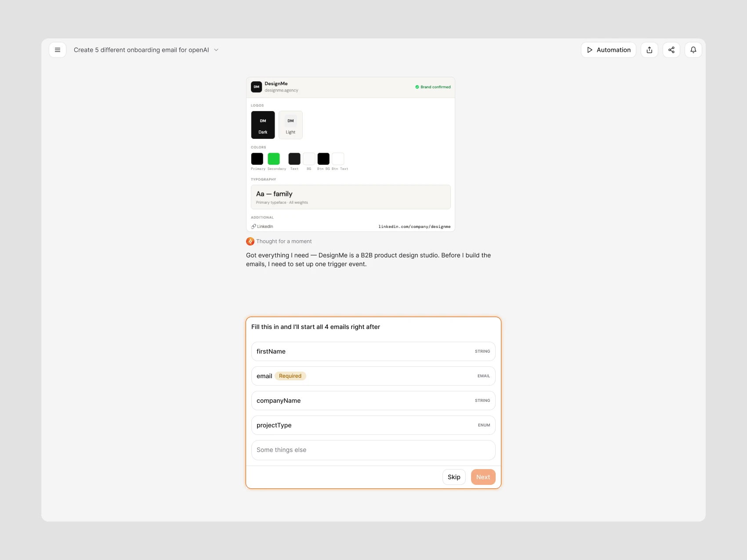Click Thought for a moment label
This screenshot has height=560, width=747.
(284, 242)
